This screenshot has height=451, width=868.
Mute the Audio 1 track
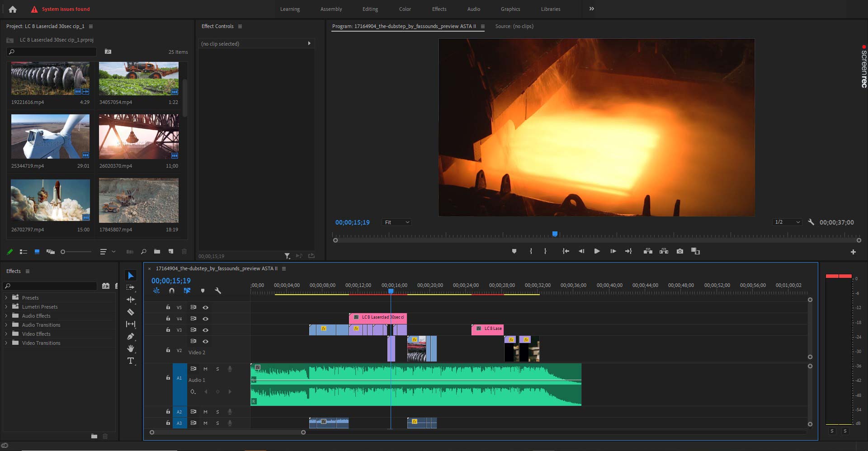[205, 369]
